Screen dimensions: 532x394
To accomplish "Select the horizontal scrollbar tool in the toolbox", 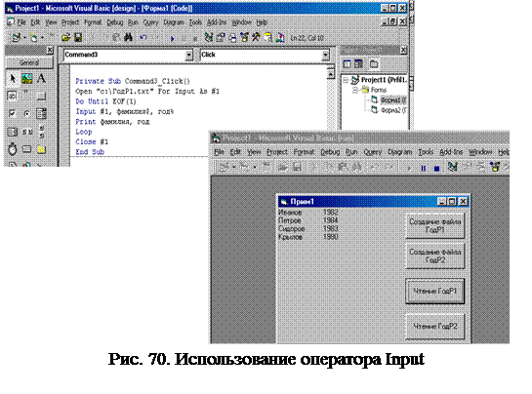I will point(26,132).
